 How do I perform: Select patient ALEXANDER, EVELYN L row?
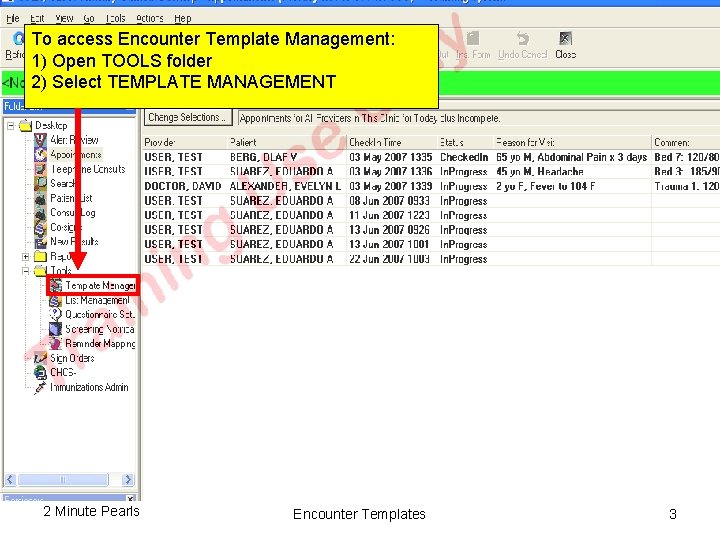pos(431,186)
